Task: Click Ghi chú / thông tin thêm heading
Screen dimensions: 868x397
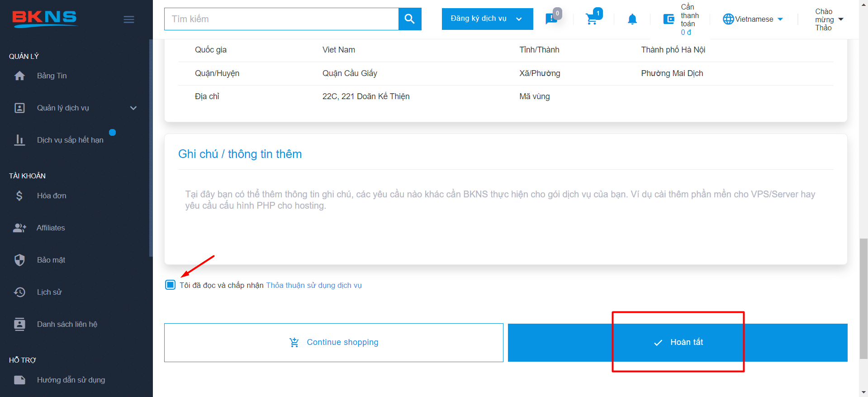Action: pos(240,154)
